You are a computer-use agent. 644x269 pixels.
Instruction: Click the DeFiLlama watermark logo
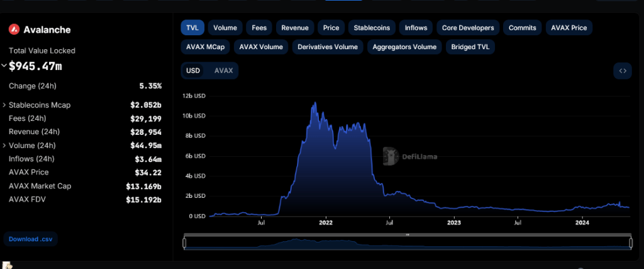391,157
